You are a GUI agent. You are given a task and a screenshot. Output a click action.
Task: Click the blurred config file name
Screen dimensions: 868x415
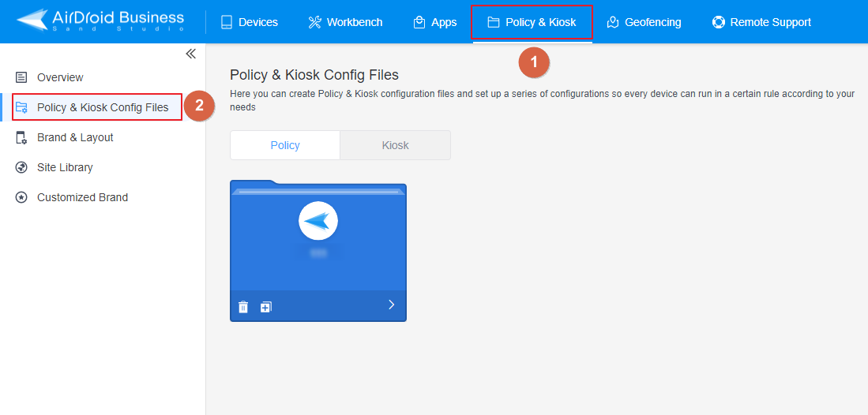click(318, 252)
